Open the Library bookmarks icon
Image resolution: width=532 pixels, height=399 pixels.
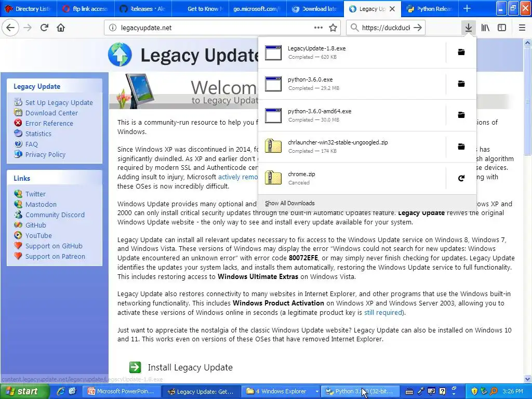pyautogui.click(x=485, y=28)
